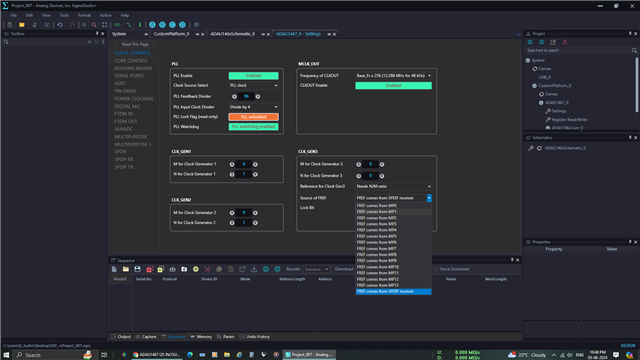Select FREF comes from MP0 option
Screen dimensions: 640x360
393,206
